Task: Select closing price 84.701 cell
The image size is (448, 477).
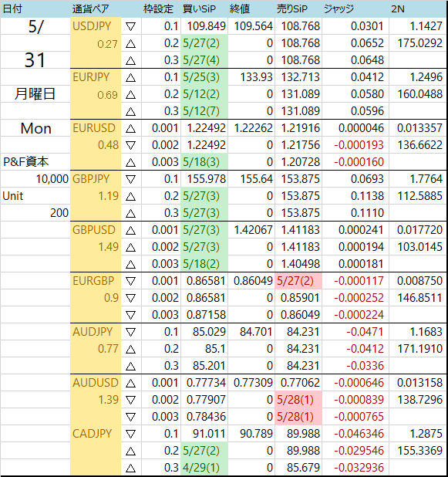Action: tap(251, 332)
